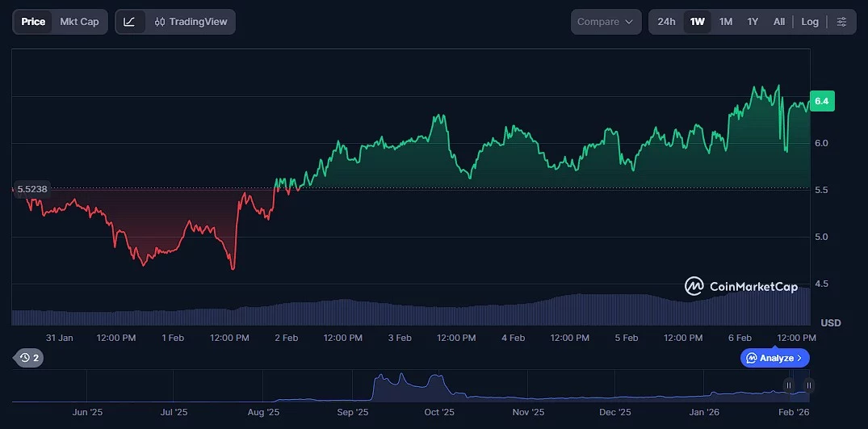
Task: Select the line chart view icon
Action: click(x=129, y=22)
